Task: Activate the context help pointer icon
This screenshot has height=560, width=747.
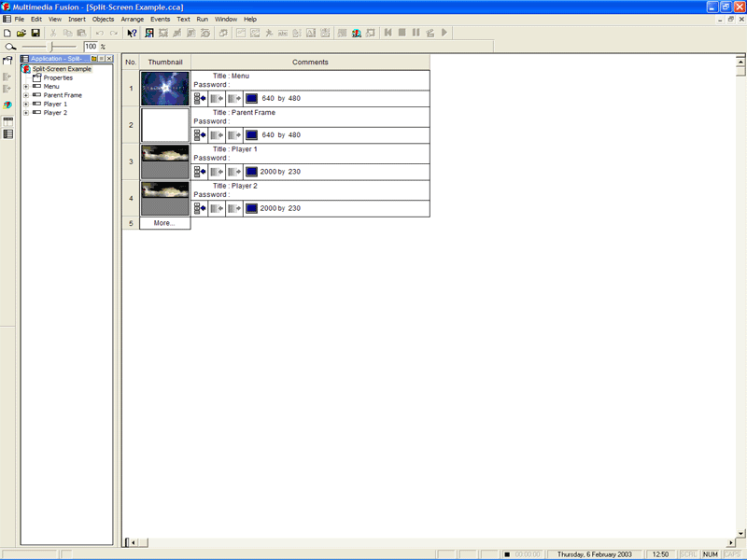Action: 132,33
